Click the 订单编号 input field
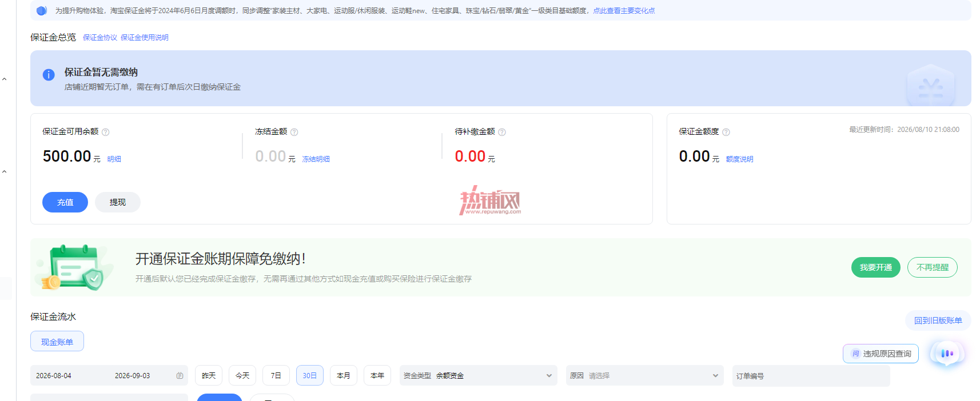The height and width of the screenshot is (401, 980). pyautogui.click(x=811, y=376)
